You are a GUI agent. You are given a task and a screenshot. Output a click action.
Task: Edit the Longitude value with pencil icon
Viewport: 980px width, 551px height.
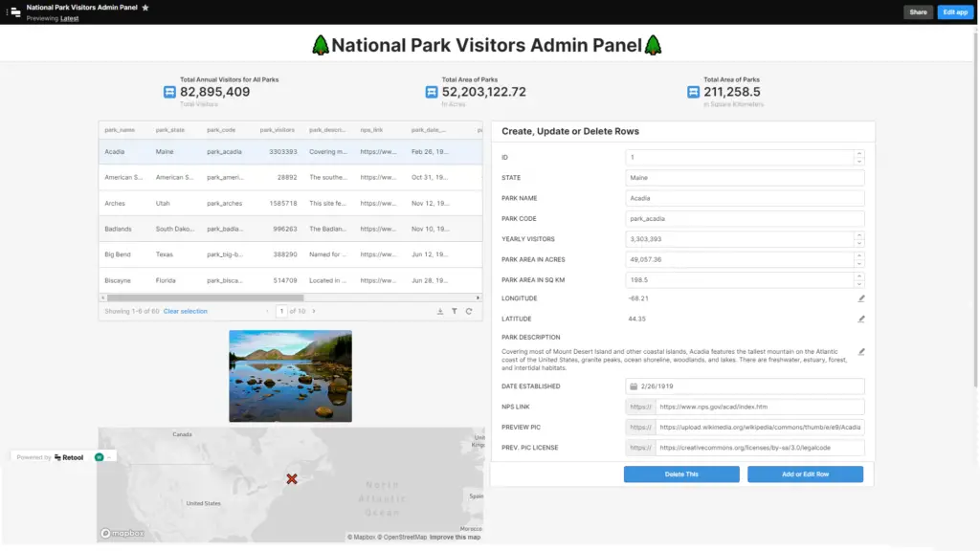[861, 298]
